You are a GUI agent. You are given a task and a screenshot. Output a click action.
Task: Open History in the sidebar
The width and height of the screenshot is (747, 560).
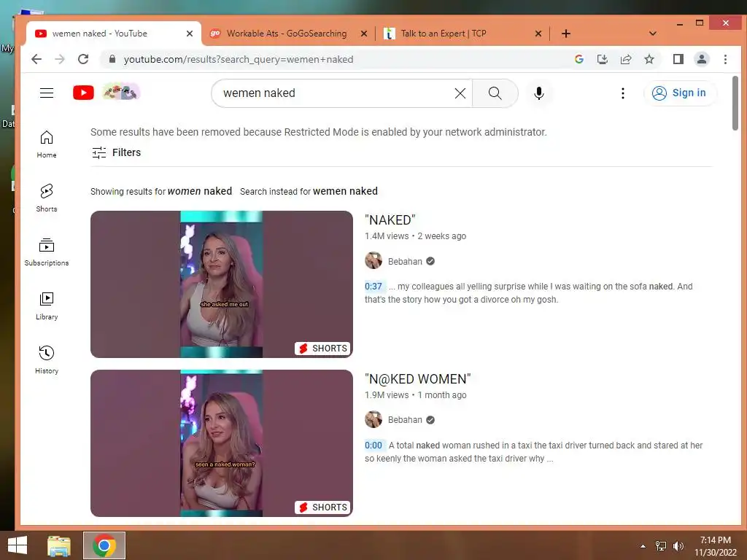point(47,360)
